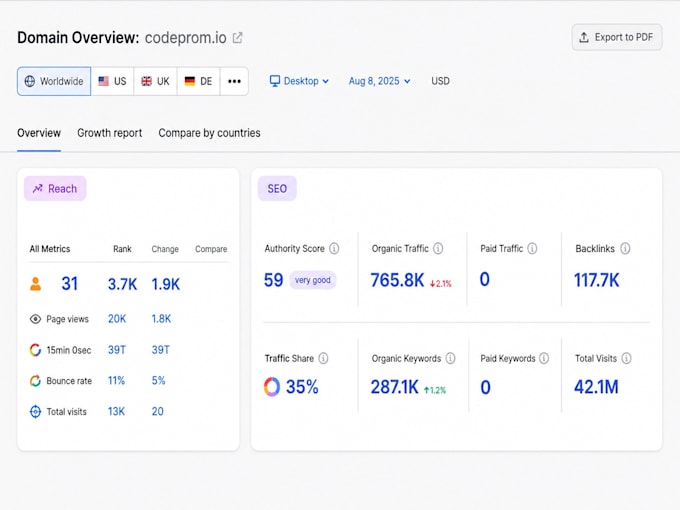The height and width of the screenshot is (510, 680).
Task: Open the Desktop device dropdown
Action: coord(299,81)
